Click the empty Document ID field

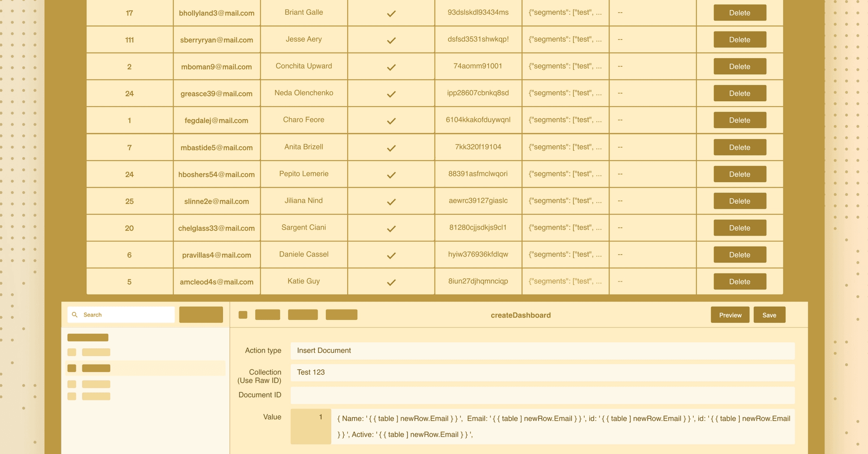click(542, 395)
